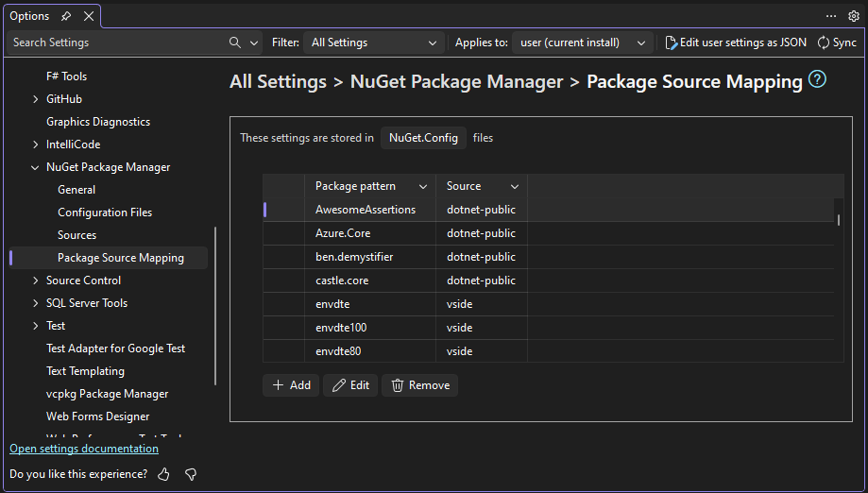Click the Sync button
The image size is (868, 493).
(837, 42)
